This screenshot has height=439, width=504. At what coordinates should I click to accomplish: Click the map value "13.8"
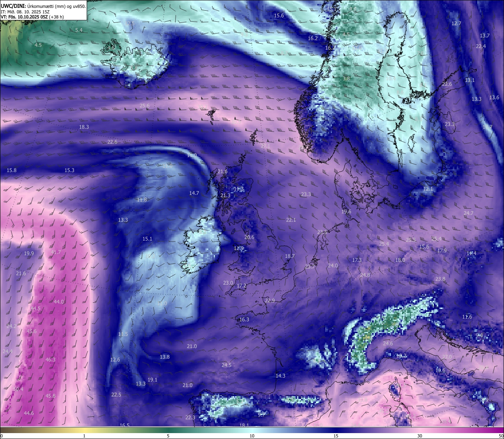[165, 357]
